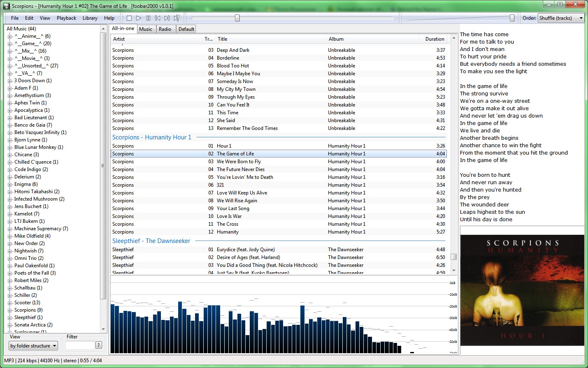Click the spectrum visualization panel
Screen dimensions: 588x368
pos(284,315)
